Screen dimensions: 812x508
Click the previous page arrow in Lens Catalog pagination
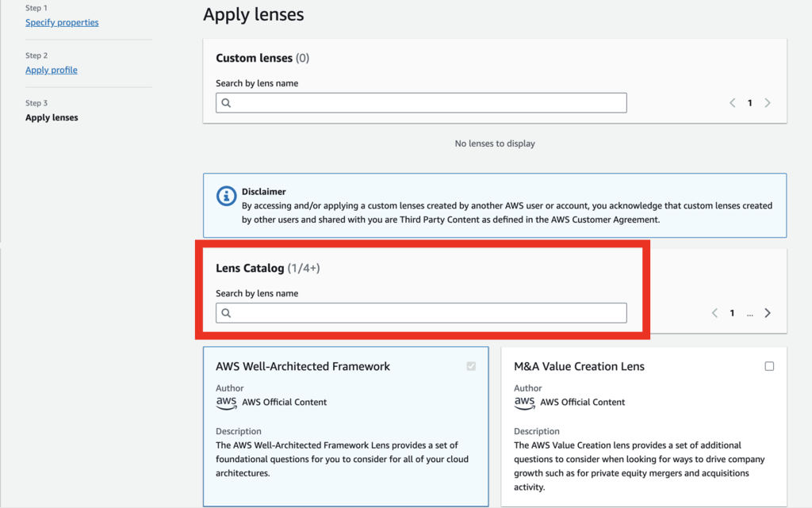coord(714,312)
